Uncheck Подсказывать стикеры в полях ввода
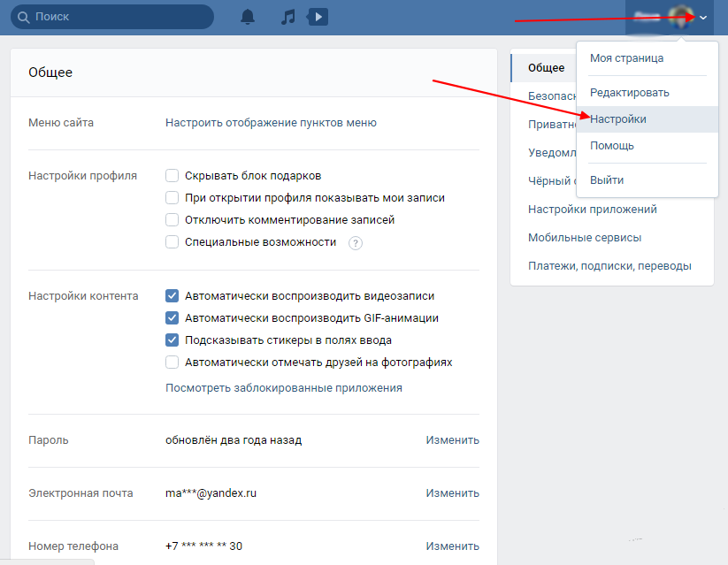The height and width of the screenshot is (565, 728). (x=172, y=340)
